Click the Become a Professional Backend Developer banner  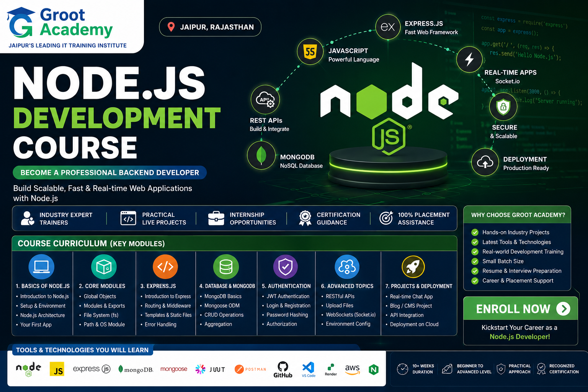(110, 173)
